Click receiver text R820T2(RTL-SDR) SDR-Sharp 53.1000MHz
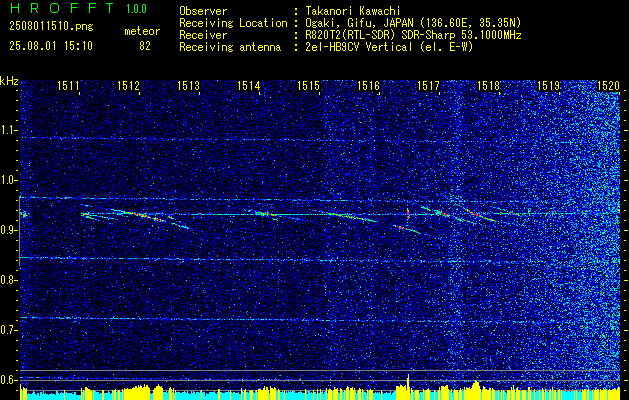Viewport: 629px width, 400px height. [413, 35]
